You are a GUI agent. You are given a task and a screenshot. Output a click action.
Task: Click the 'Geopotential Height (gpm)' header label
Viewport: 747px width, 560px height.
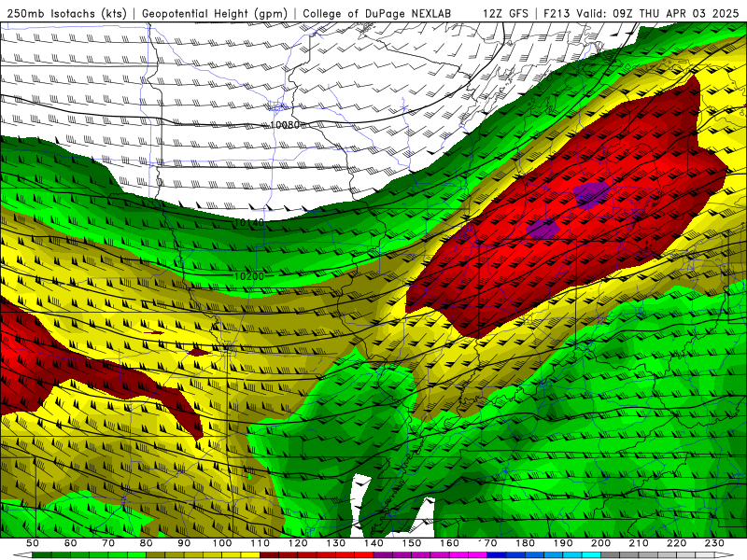click(215, 13)
